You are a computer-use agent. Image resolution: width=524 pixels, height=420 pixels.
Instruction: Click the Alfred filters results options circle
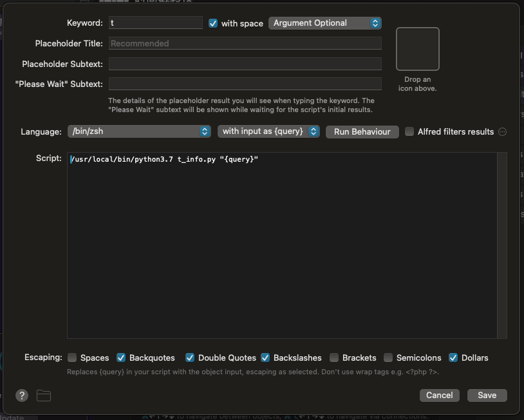pyautogui.click(x=502, y=132)
